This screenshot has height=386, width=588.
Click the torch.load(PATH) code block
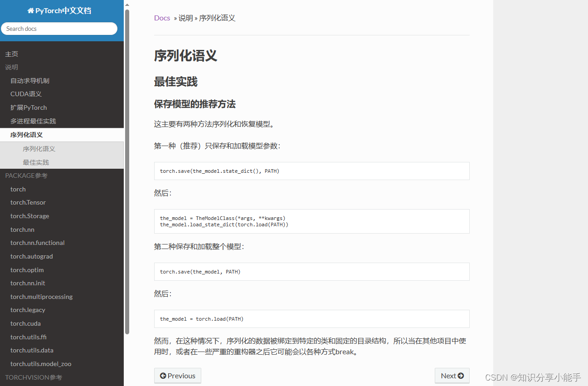point(312,319)
